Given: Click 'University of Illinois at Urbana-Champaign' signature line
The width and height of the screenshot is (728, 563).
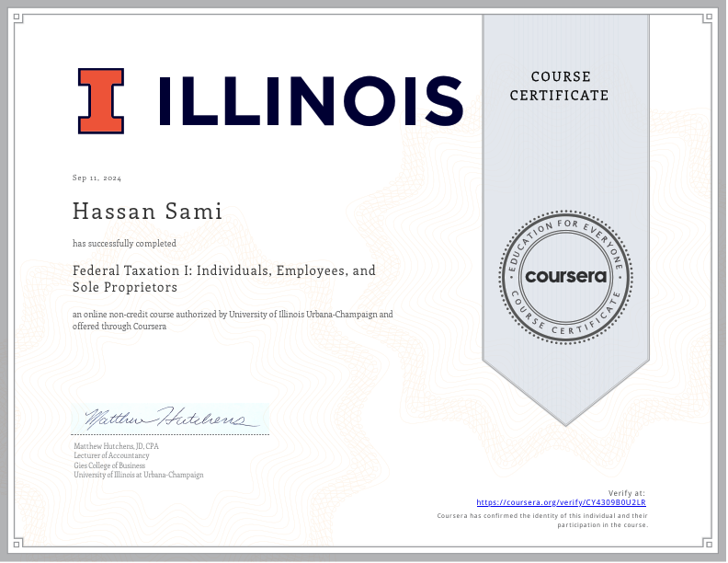Looking at the screenshot, I should click(139, 475).
